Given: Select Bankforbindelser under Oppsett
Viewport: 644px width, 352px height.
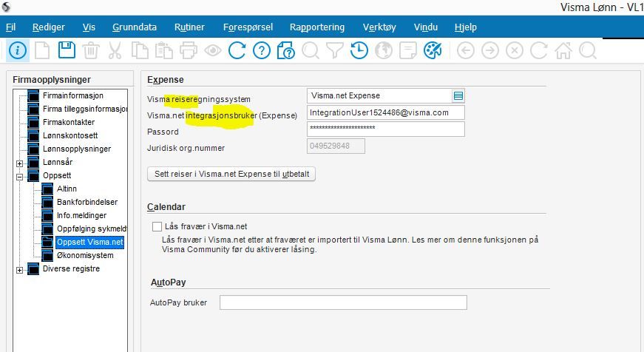Looking at the screenshot, I should coord(87,202).
